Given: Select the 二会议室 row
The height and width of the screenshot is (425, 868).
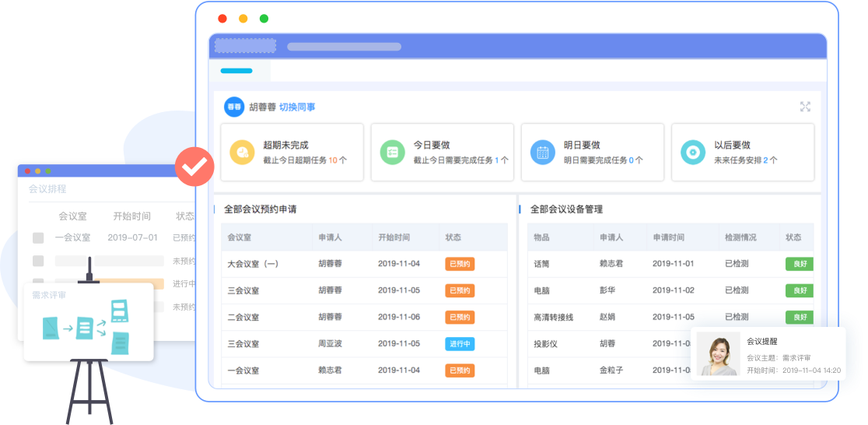Looking at the screenshot, I should [x=364, y=318].
